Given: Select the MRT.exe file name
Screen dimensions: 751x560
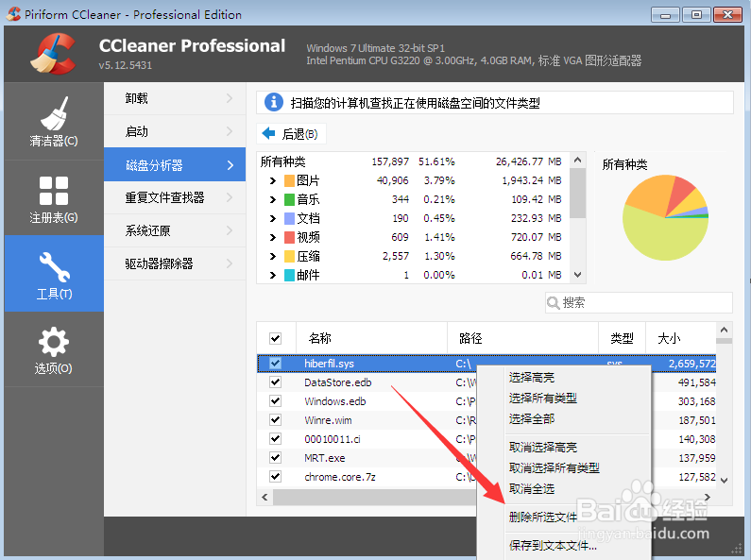Looking at the screenshot, I should tap(325, 458).
